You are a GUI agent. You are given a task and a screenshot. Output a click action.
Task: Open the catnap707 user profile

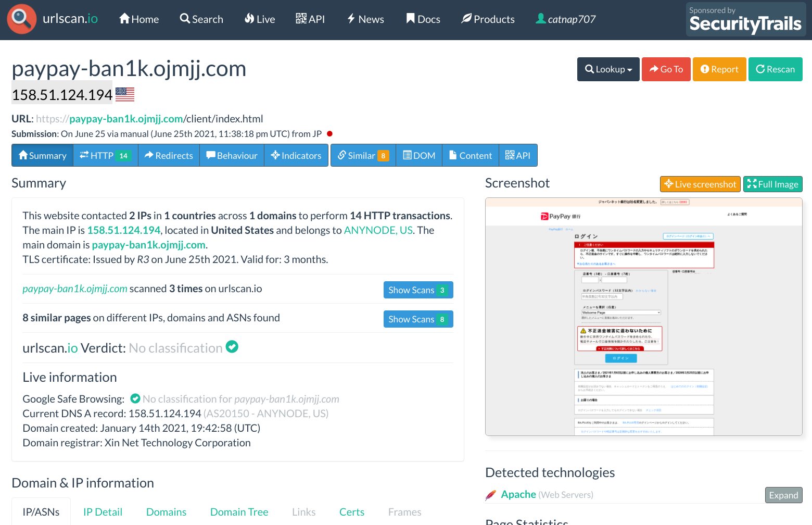pos(566,19)
